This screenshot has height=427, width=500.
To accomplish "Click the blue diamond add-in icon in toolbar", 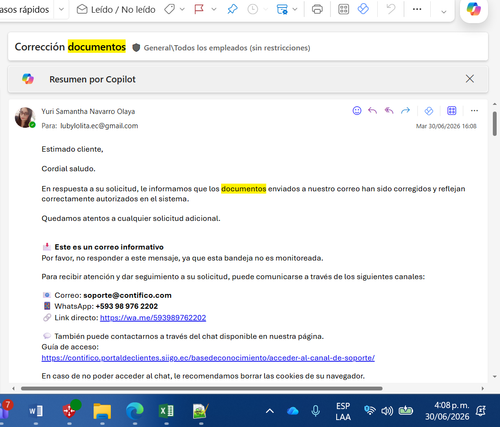I will click(363, 9).
